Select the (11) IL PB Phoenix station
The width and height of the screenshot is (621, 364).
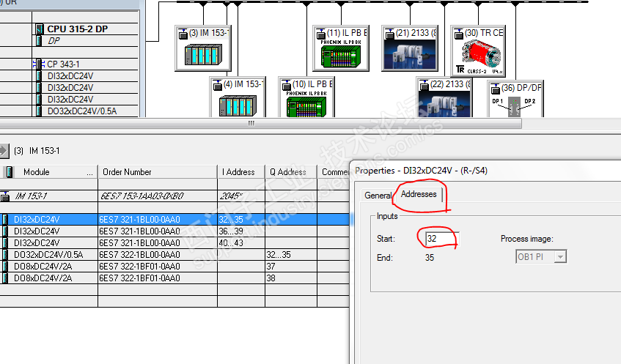pos(341,48)
